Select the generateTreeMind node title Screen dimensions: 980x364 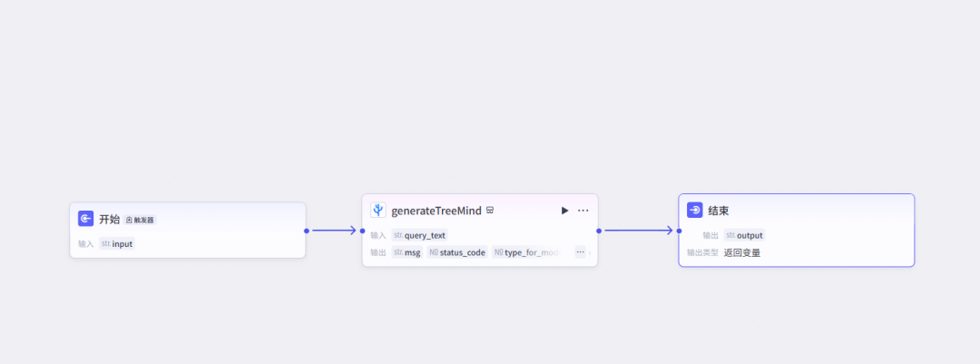pyautogui.click(x=436, y=211)
